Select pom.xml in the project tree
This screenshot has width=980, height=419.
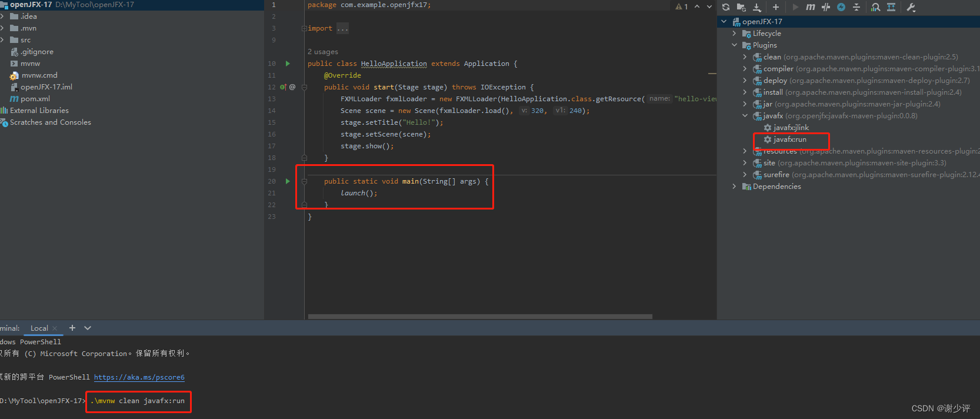35,99
